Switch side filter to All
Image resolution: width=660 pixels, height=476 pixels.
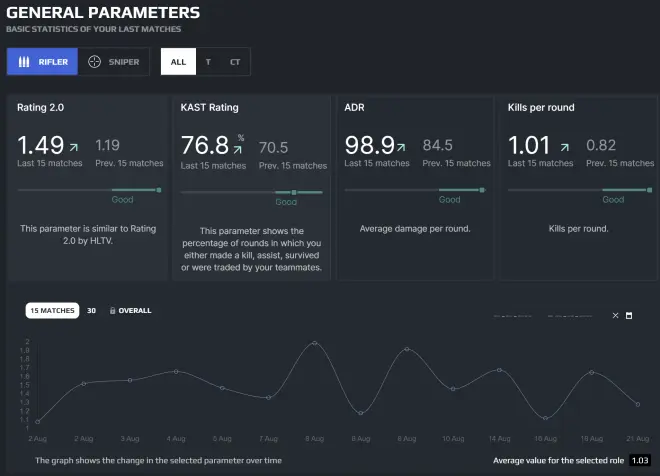(x=178, y=62)
